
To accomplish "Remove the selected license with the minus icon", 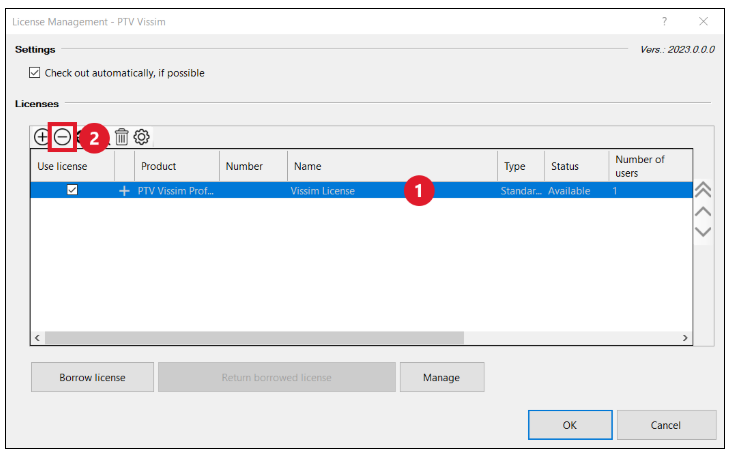I will tap(62, 137).
